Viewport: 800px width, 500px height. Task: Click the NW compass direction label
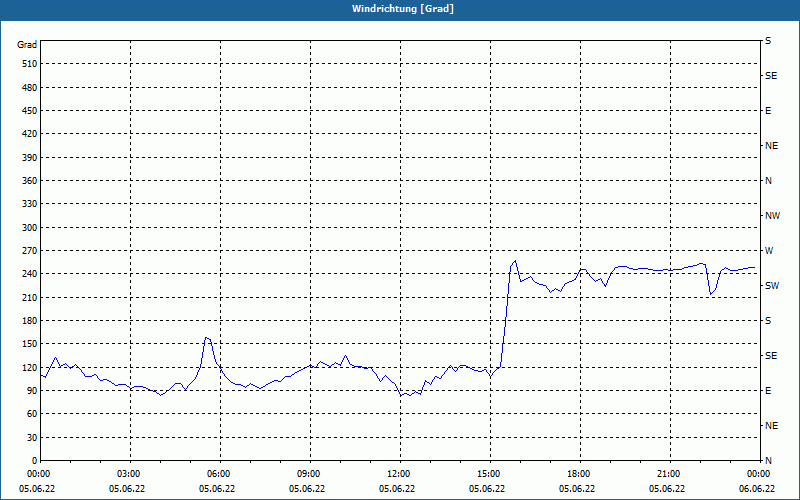pyautogui.click(x=772, y=216)
